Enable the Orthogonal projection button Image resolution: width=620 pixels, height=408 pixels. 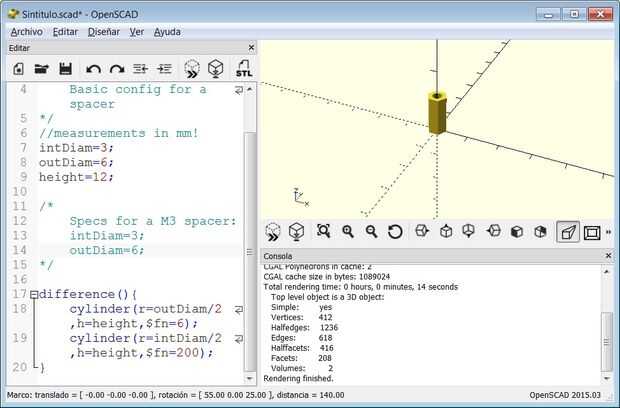592,232
